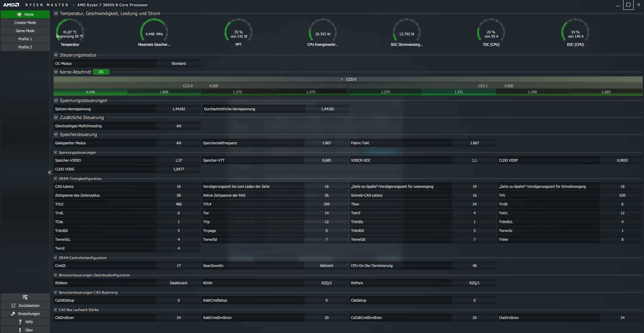Click the SOC Stromversorgung gauge
Screen dimensions: 644x333
click(407, 33)
